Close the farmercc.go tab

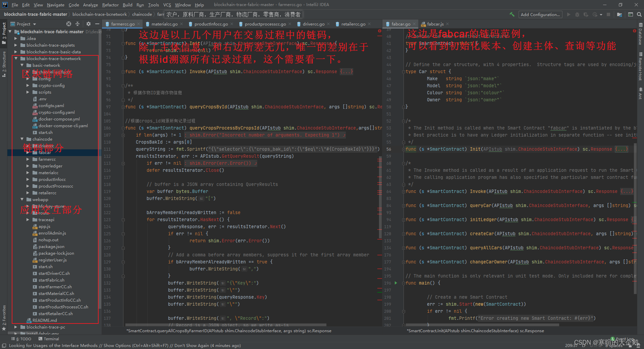tap(139, 24)
